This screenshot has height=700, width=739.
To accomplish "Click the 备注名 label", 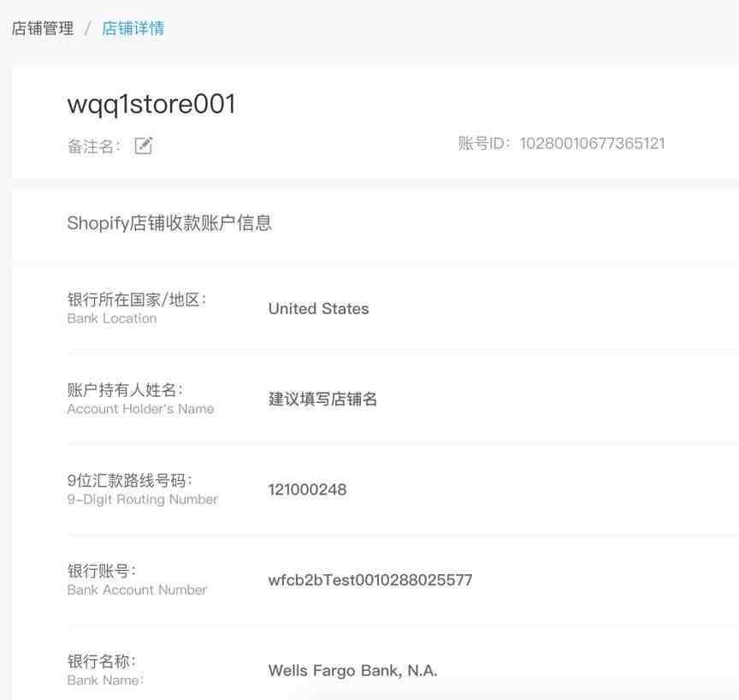I will 94,146.
